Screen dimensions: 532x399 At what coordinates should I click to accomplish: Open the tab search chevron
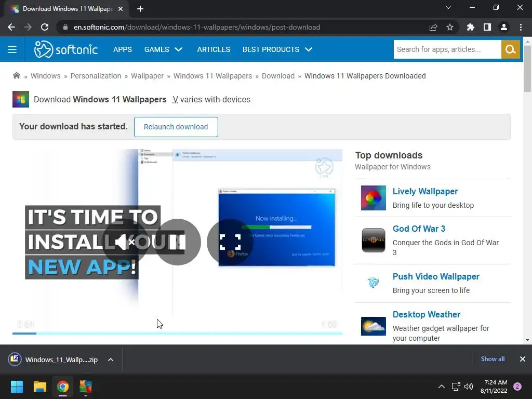pyautogui.click(x=448, y=7)
